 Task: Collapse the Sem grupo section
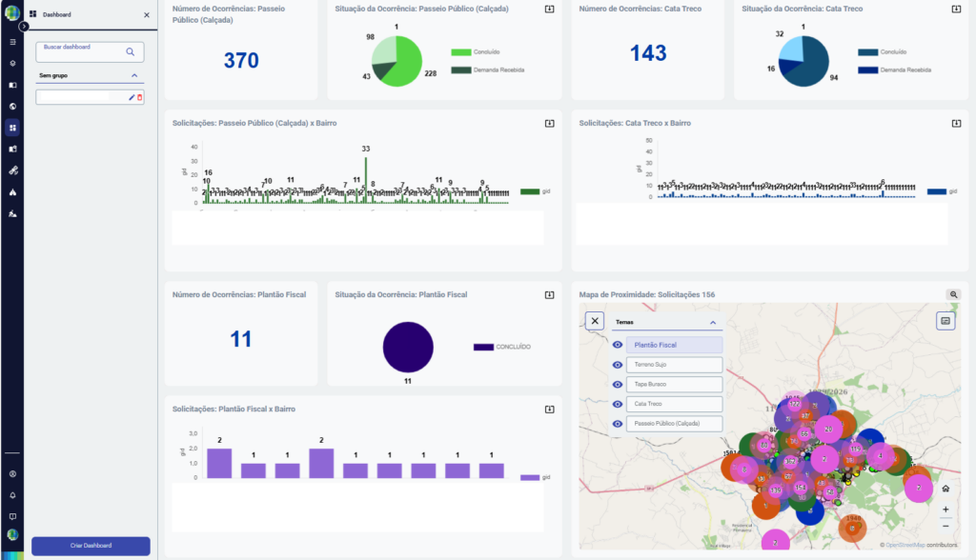(x=134, y=75)
